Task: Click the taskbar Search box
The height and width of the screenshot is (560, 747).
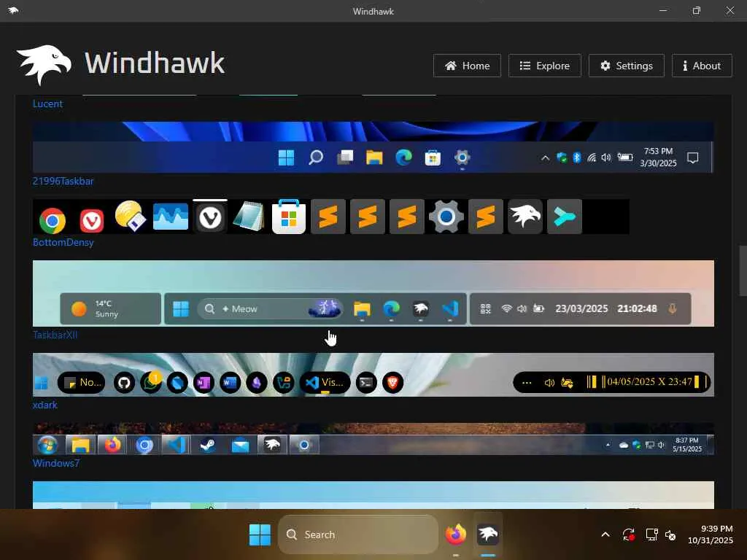Action: 357,534
